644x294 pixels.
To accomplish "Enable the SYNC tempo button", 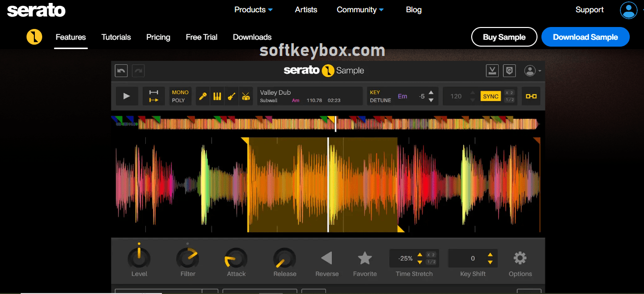I will [x=490, y=96].
